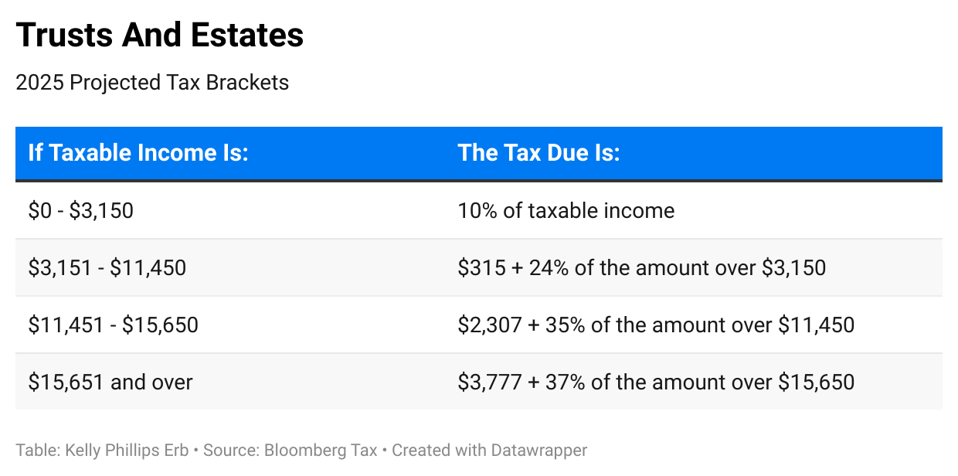Select the 10% of taxable income cell
Viewport: 958px width, 476px height.
(x=566, y=211)
